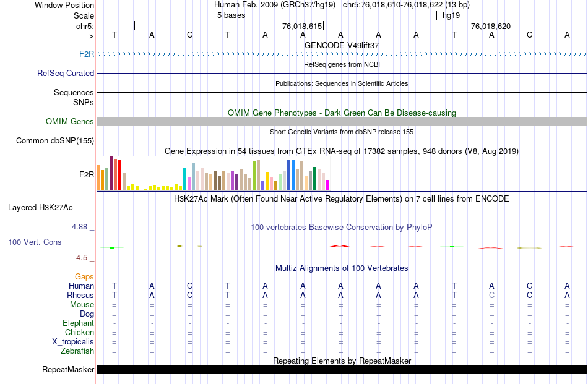Select the X_tropicalis species label
Viewport: 588px width, 384px height.
click(73, 342)
